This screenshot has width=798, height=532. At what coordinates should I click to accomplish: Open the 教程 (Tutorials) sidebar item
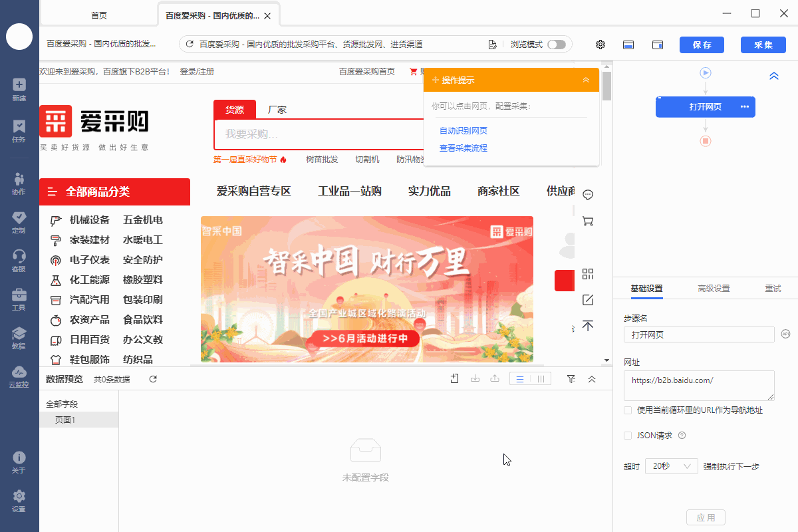(19, 337)
